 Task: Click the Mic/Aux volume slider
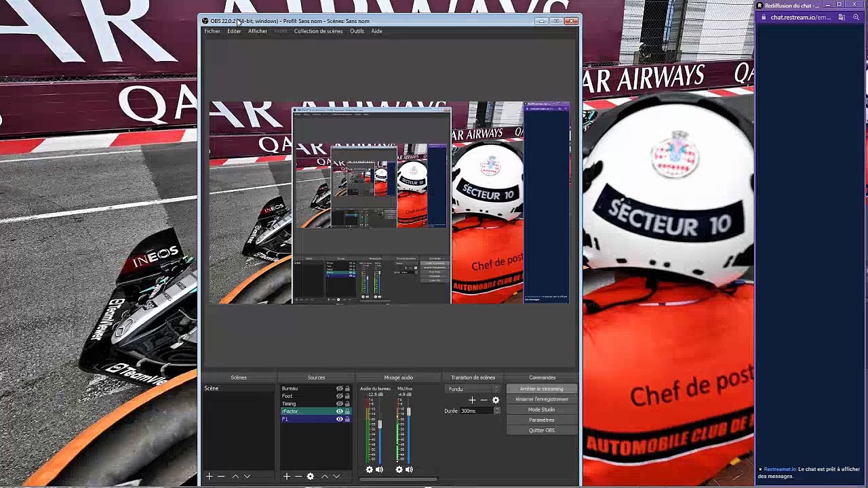(x=409, y=430)
